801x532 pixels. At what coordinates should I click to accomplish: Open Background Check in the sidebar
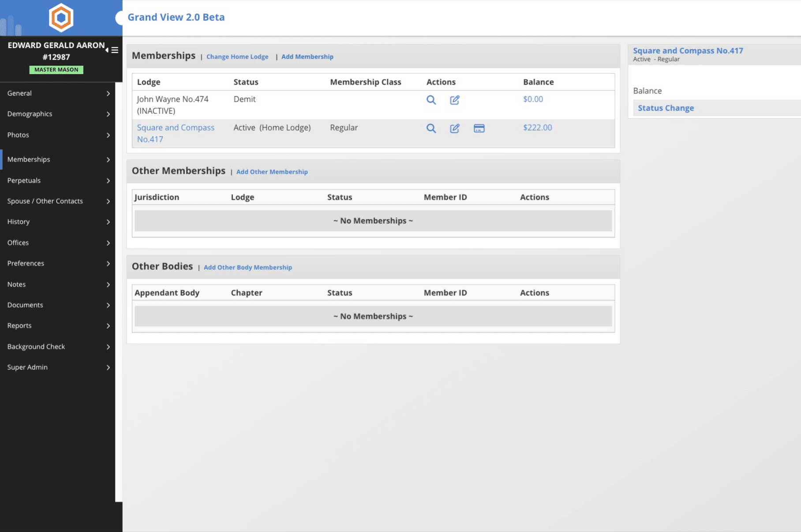[x=58, y=347]
